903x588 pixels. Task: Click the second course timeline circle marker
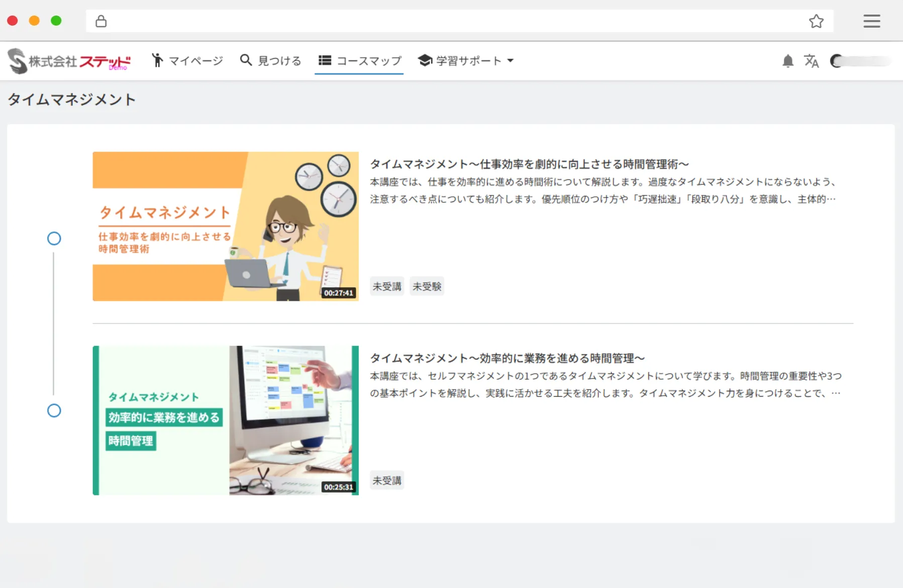coord(54,411)
